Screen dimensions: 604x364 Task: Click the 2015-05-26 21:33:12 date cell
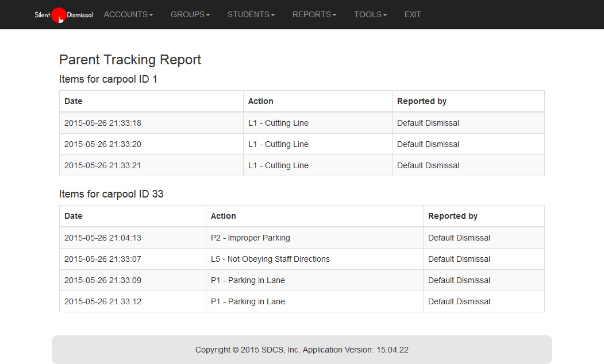[x=103, y=301]
